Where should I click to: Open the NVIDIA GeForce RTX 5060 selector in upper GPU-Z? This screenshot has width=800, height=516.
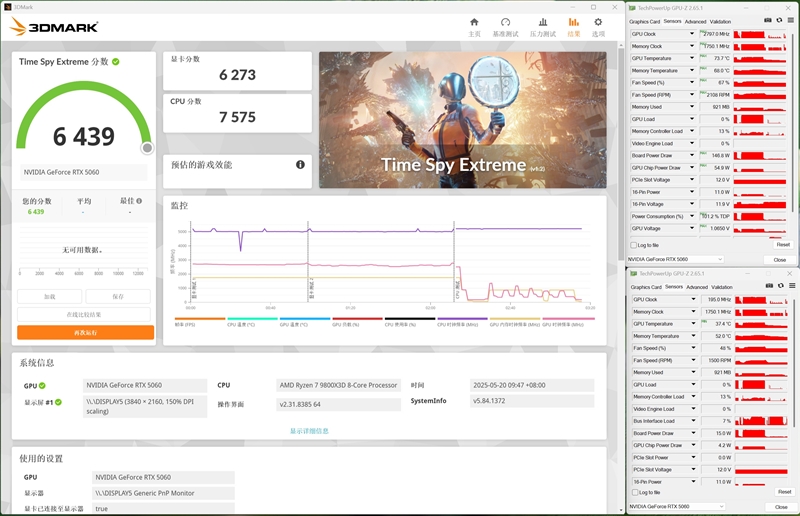pyautogui.click(x=676, y=259)
